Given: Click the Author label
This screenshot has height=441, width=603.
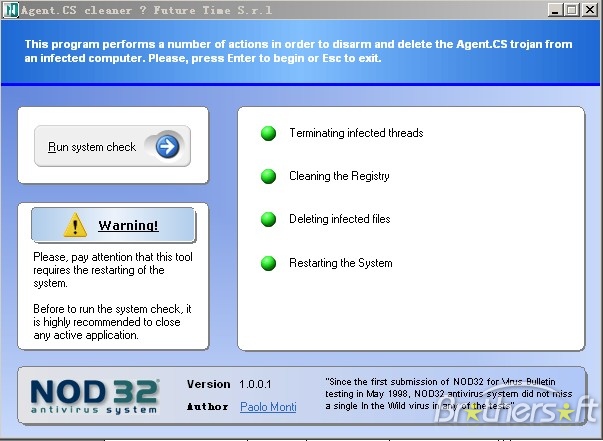Looking at the screenshot, I should [207, 407].
